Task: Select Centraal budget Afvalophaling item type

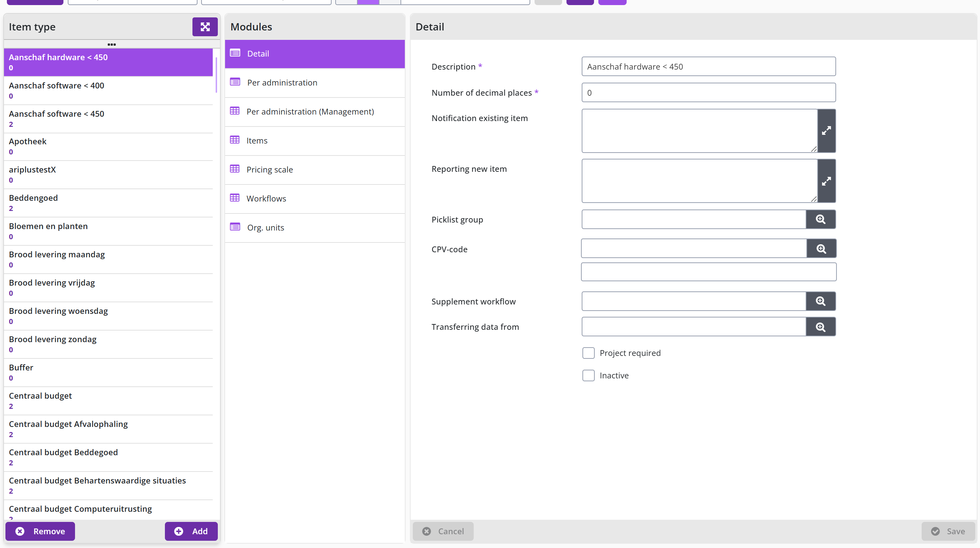Action: click(x=108, y=429)
